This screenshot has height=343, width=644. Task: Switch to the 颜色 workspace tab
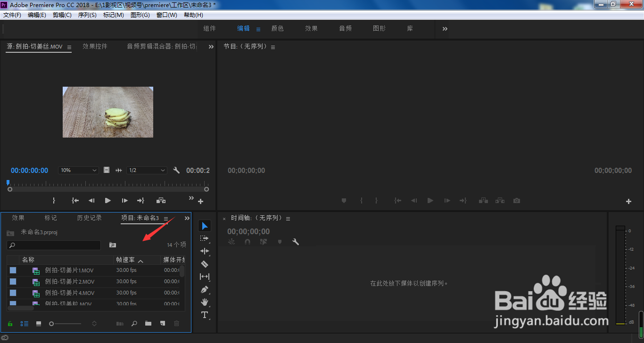point(278,28)
